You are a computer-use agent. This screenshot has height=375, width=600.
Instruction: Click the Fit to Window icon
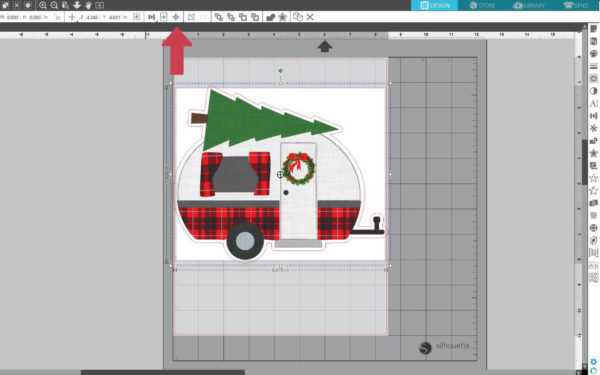[x=99, y=5]
